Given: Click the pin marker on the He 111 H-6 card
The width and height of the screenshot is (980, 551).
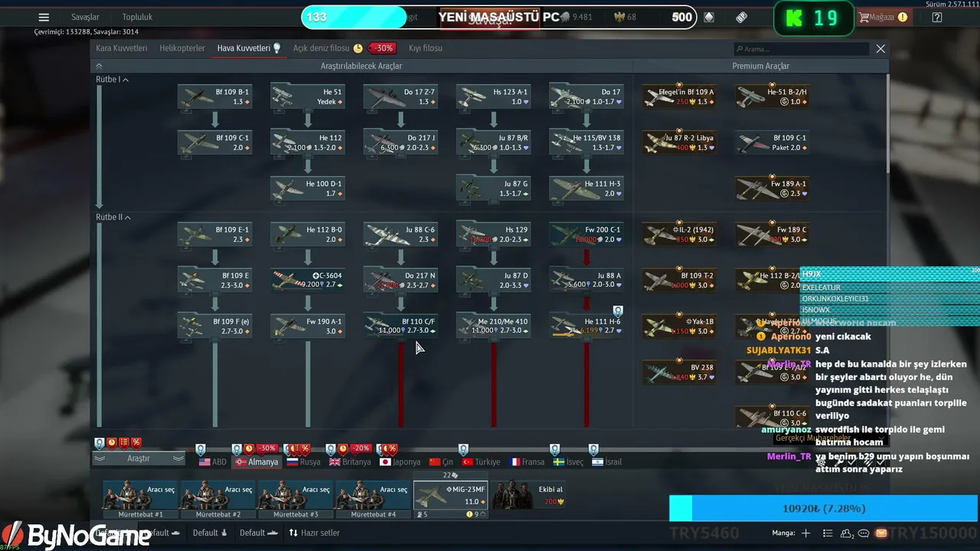Looking at the screenshot, I should [618, 311].
